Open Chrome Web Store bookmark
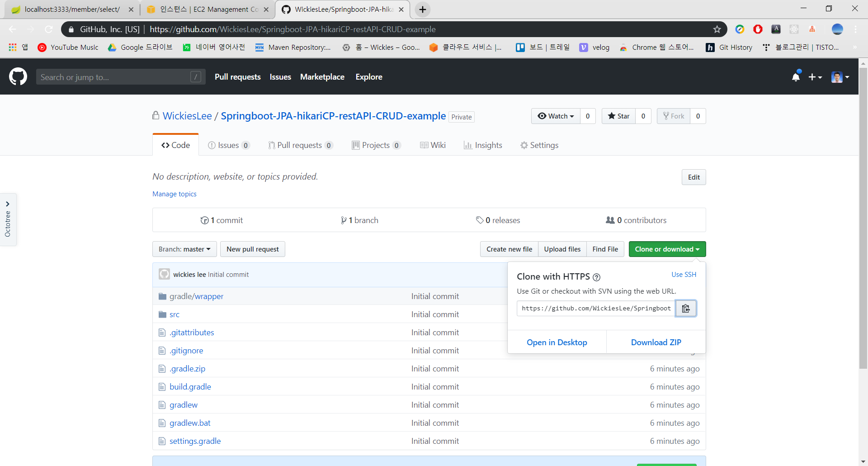The width and height of the screenshot is (868, 466). 657,47
